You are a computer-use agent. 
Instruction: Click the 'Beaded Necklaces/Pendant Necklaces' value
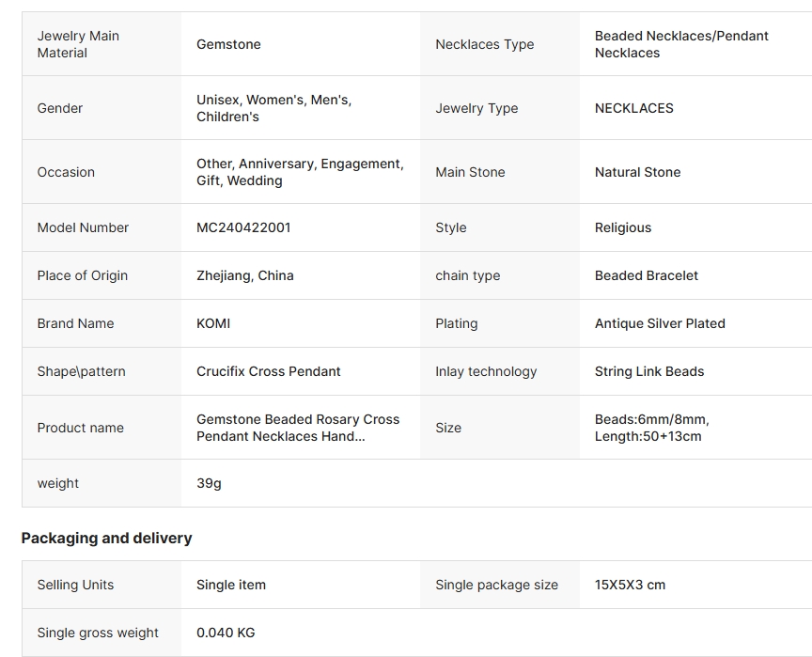click(681, 44)
